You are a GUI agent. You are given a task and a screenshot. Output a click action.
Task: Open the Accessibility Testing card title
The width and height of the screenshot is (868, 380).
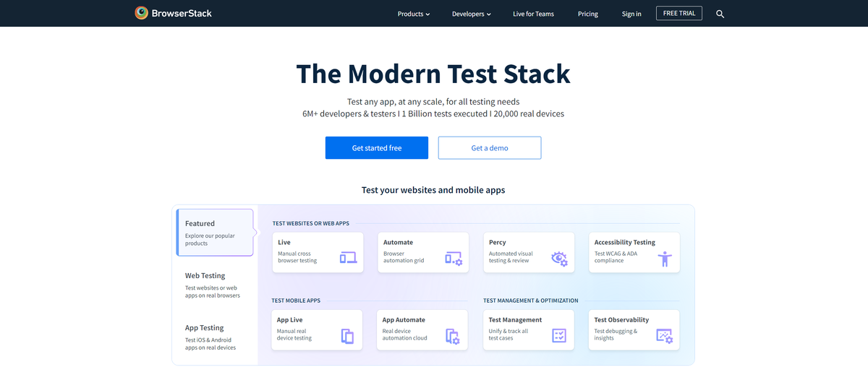point(625,242)
